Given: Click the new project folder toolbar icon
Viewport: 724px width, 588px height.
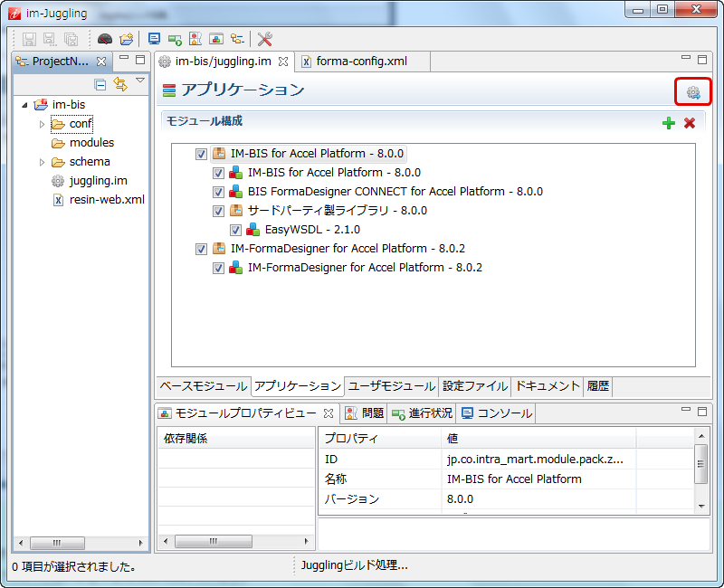Looking at the screenshot, I should 127,39.
